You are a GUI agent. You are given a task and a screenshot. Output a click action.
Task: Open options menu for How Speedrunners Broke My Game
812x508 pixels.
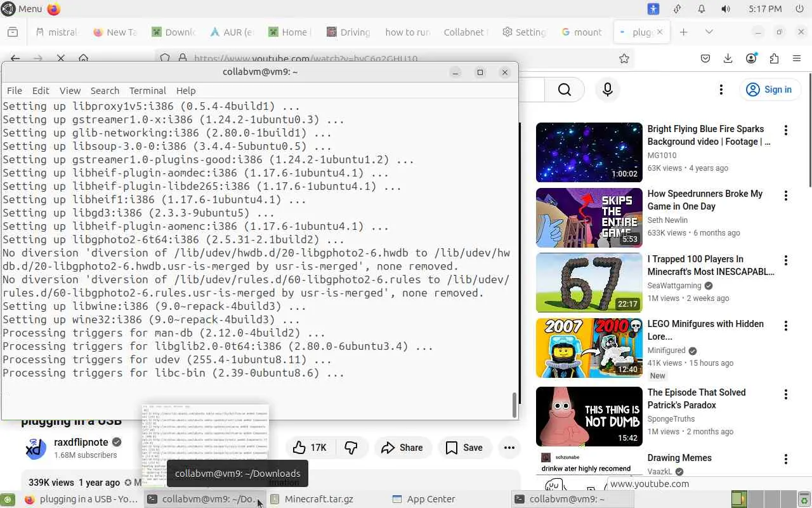[x=786, y=196]
